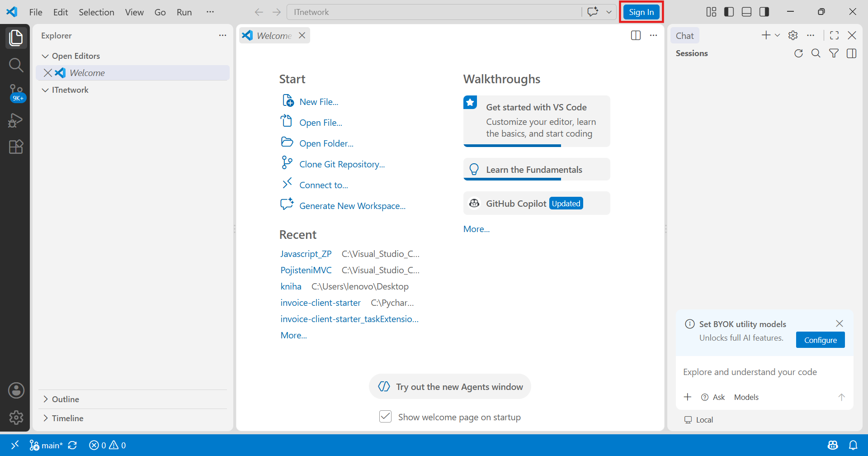Image resolution: width=868 pixels, height=456 pixels.
Task: Maximize the Chat panel
Action: pos(834,35)
